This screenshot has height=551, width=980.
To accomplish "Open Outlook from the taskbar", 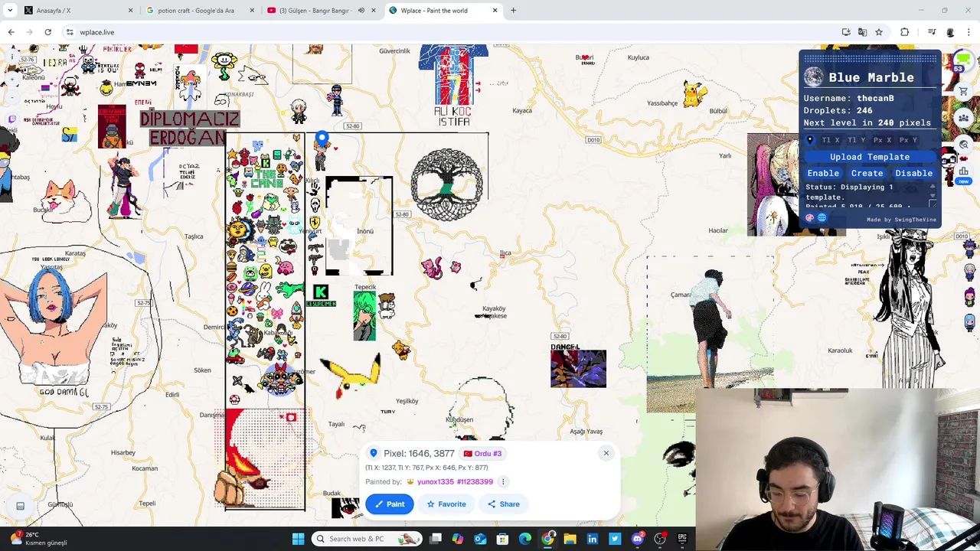I will (x=480, y=539).
